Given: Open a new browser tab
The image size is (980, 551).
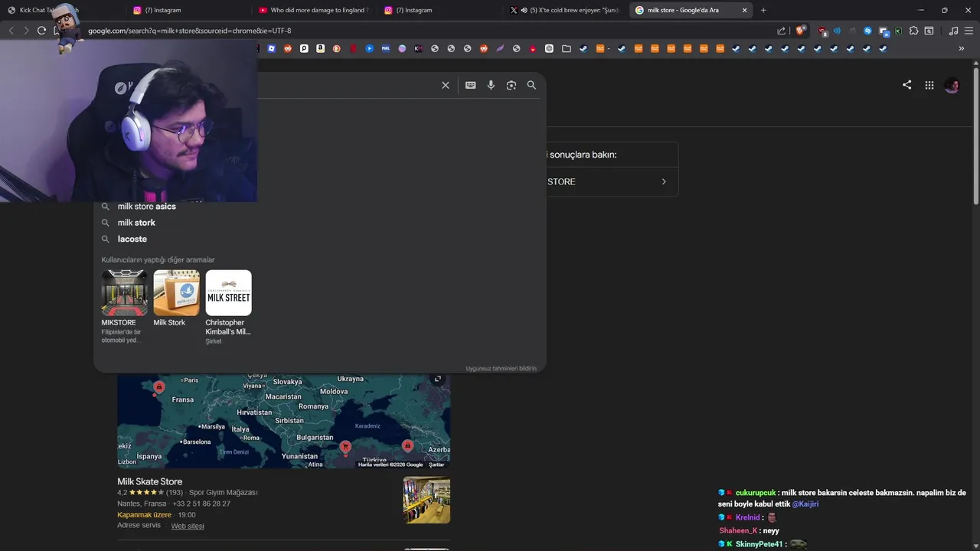Looking at the screenshot, I should 763,10.
